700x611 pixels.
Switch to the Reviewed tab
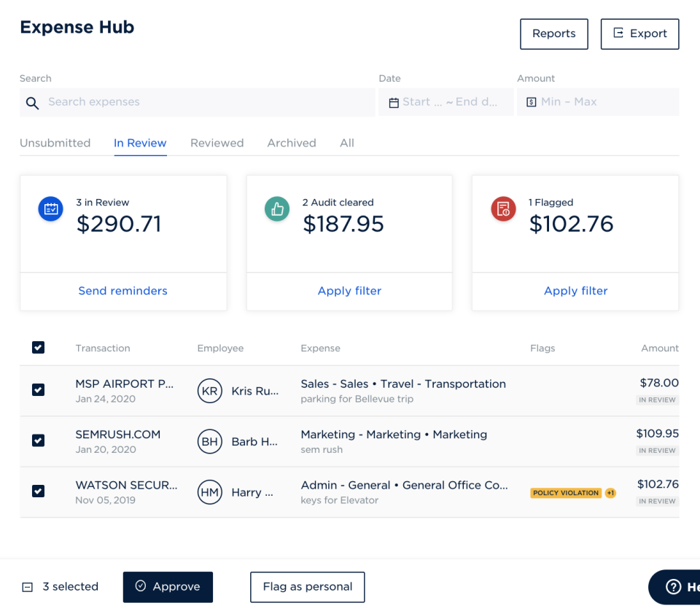217,143
